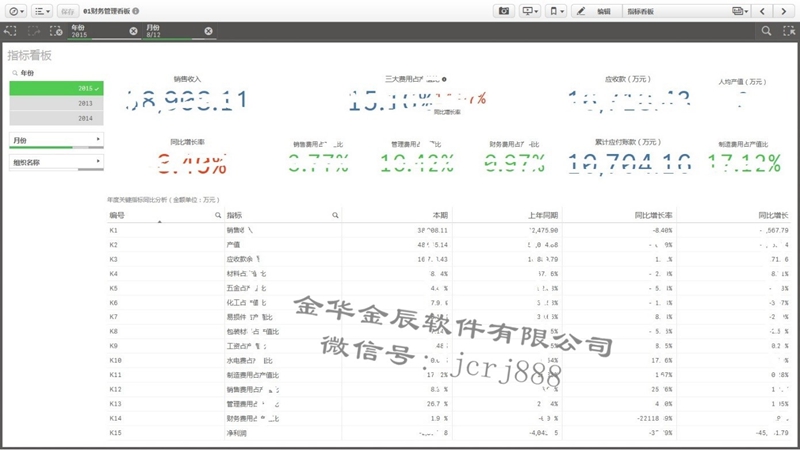Open the Stories monitor dropdown

(x=530, y=10)
